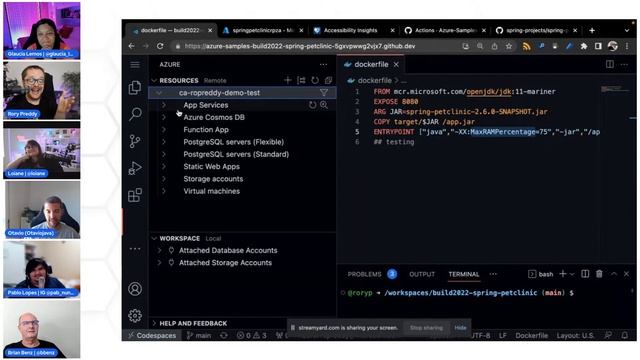Open editor more actions ellipsis
640x360 pixels.
[624, 64]
